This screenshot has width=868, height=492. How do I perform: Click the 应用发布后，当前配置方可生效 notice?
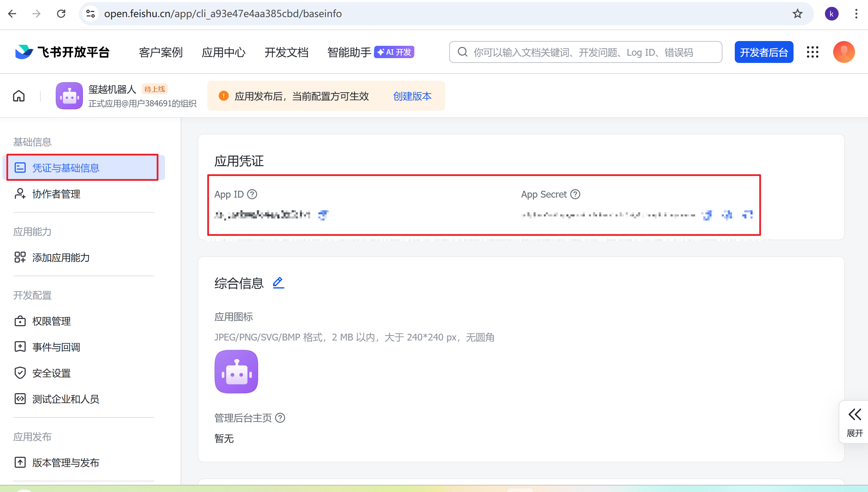[x=302, y=96]
